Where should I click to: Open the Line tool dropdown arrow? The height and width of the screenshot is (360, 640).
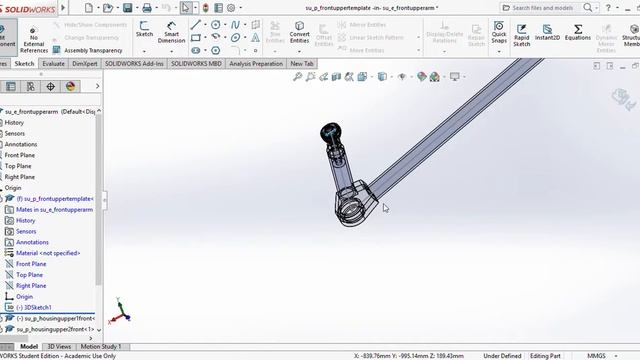[x=205, y=25]
